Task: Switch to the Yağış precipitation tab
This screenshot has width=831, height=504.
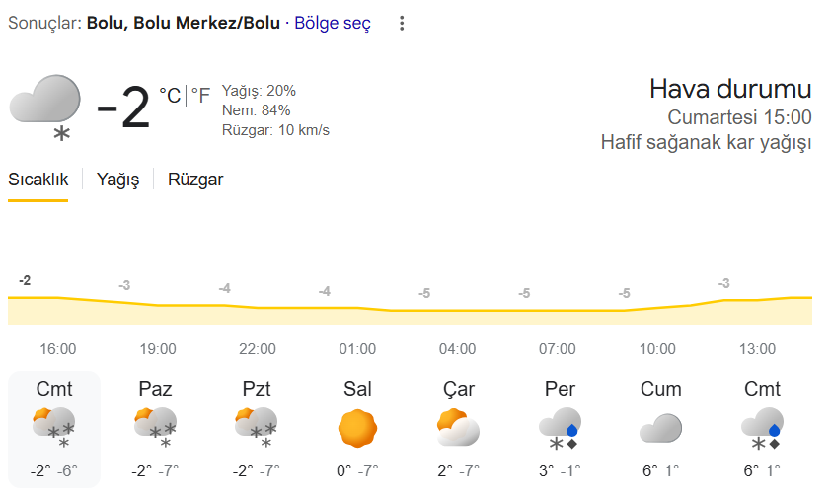Action: (117, 180)
